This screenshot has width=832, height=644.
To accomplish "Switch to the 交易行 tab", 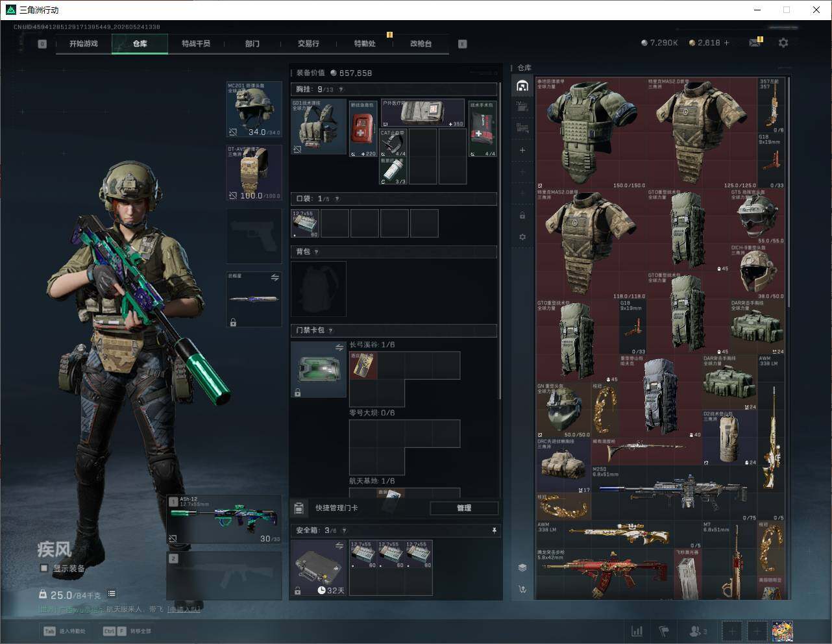I will (308, 43).
